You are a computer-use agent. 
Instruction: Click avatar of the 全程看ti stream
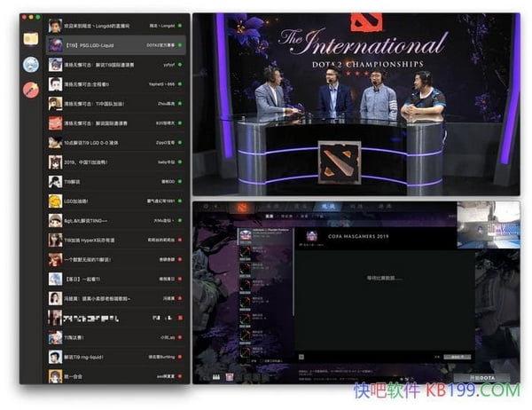click(x=55, y=83)
